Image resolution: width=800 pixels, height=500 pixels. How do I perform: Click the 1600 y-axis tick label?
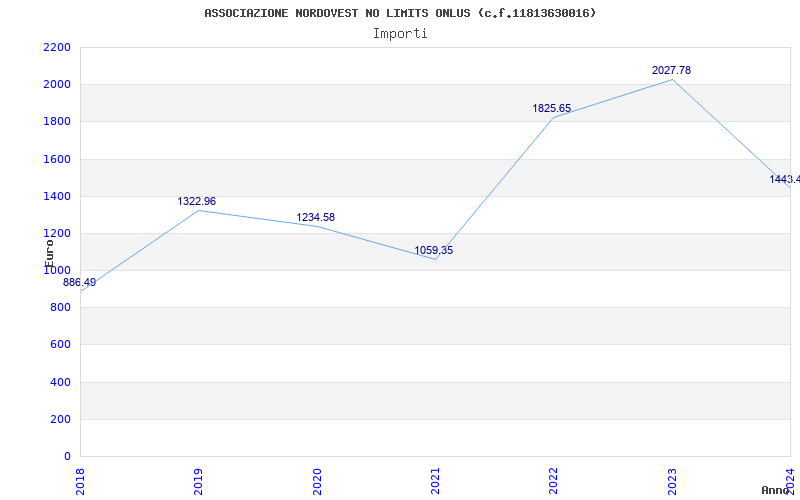click(57, 159)
